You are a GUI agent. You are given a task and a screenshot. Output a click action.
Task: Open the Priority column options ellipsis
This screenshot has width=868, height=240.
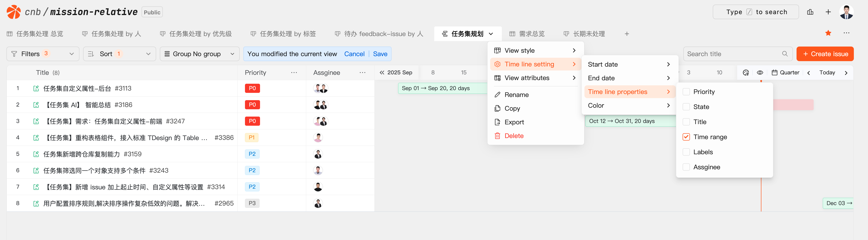[294, 73]
